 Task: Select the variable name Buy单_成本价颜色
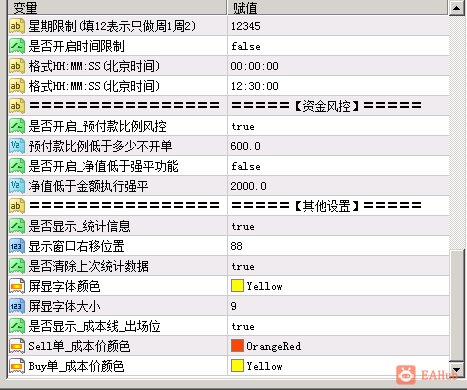(x=76, y=366)
